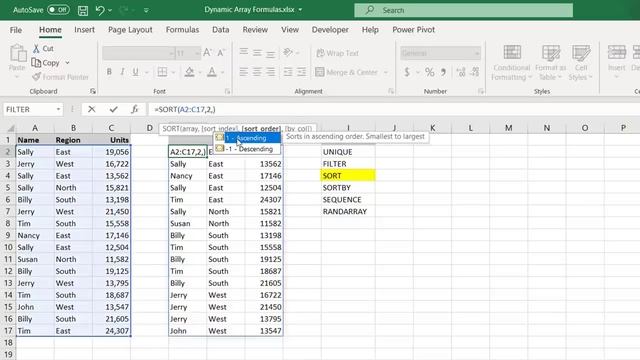Open the Power Pivot tab
The height and width of the screenshot is (360, 640).
pos(413,30)
